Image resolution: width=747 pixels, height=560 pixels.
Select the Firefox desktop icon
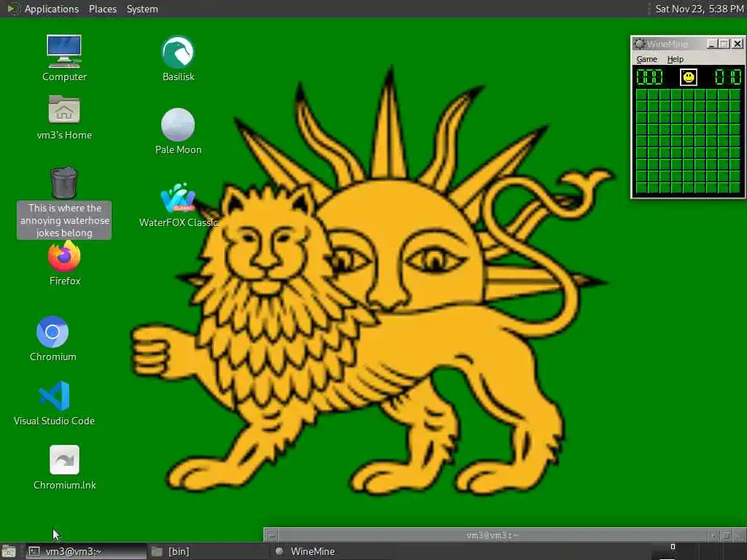coord(64,256)
